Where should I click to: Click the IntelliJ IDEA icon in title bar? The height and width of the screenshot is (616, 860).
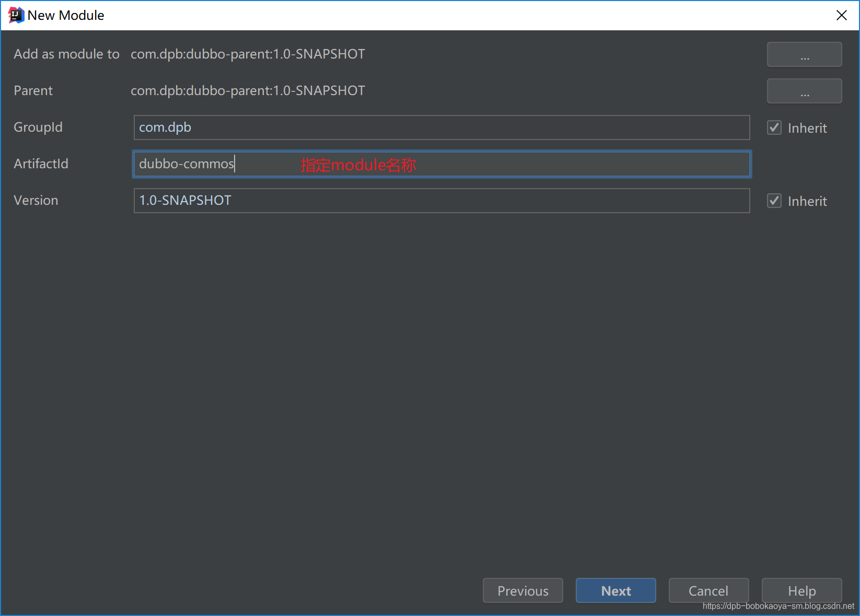click(x=16, y=15)
